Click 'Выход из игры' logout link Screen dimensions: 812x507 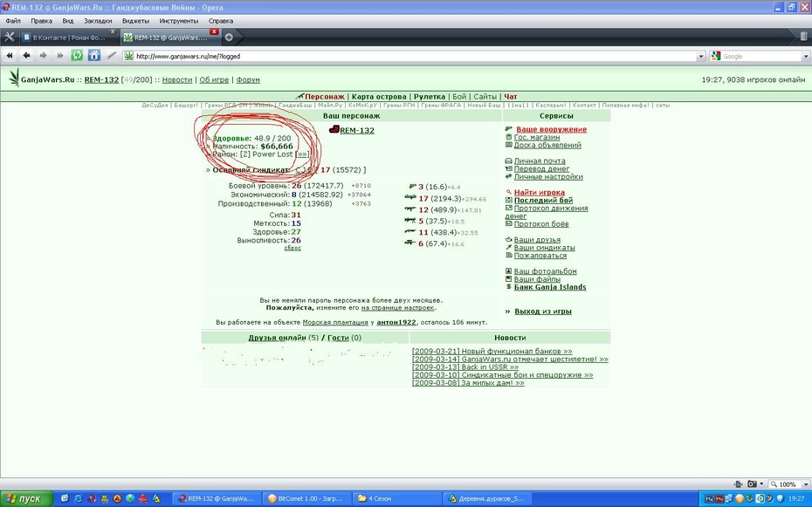[x=543, y=312]
